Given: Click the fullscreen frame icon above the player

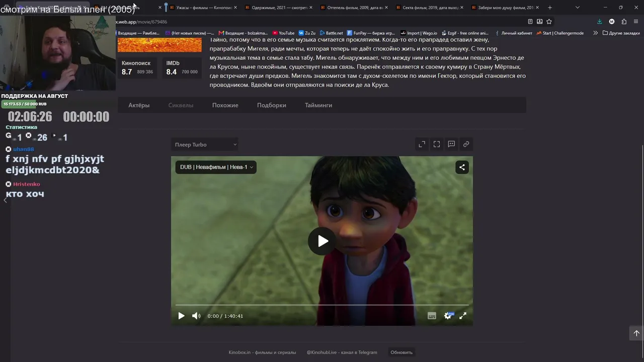Looking at the screenshot, I should tap(437, 144).
